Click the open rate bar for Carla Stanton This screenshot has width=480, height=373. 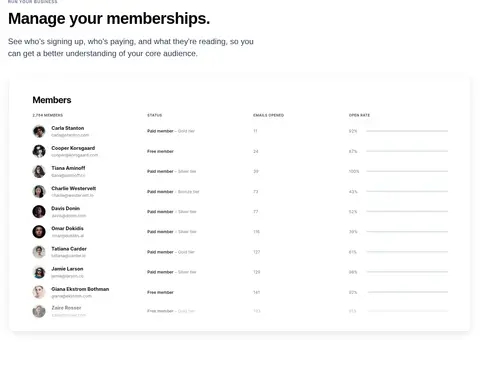click(407, 131)
